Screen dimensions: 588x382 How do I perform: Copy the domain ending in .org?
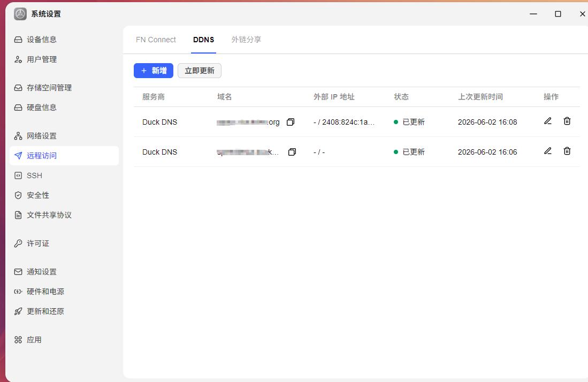[x=291, y=122]
